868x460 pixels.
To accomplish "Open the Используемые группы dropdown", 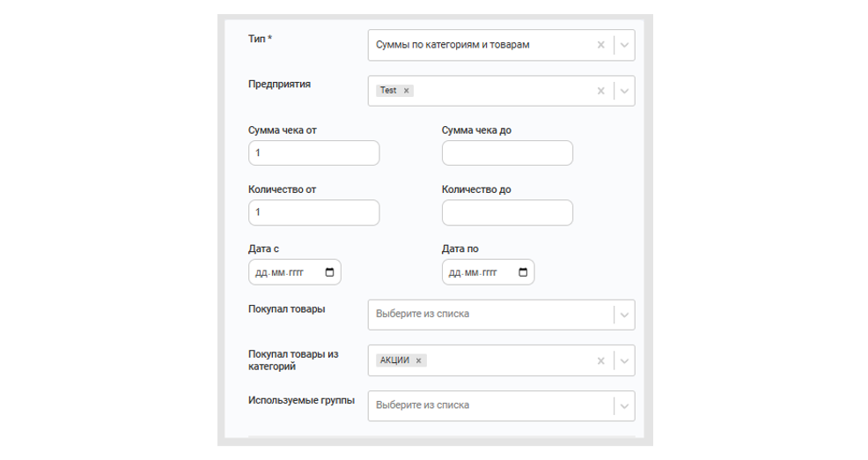I will point(501,405).
